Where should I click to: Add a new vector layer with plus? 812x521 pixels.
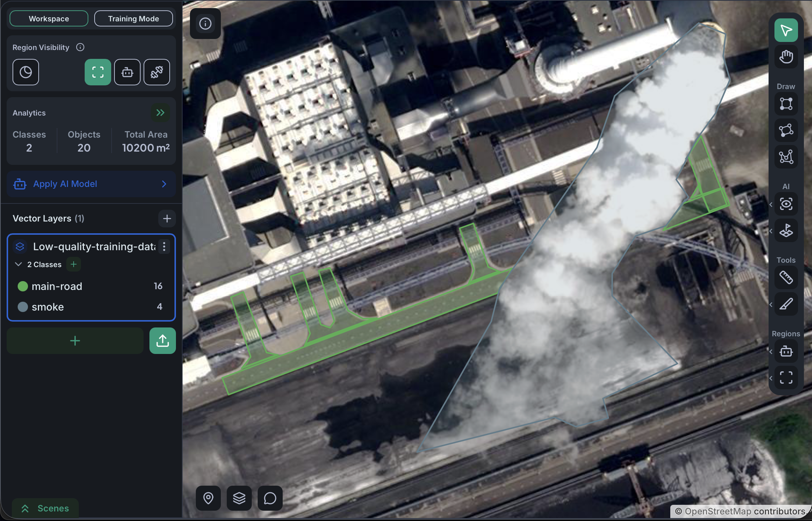(167, 219)
